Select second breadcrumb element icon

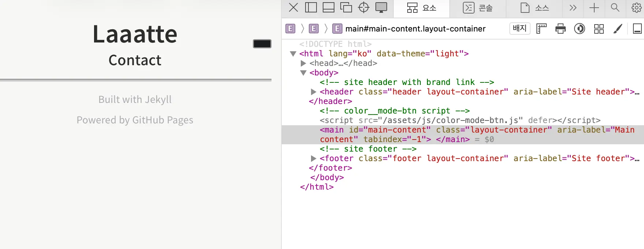(x=314, y=29)
